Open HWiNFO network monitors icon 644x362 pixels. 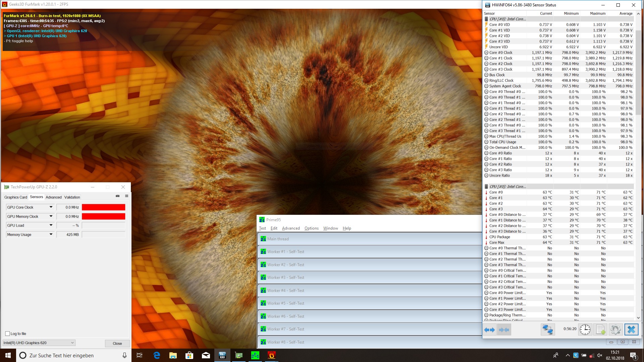[547, 330]
